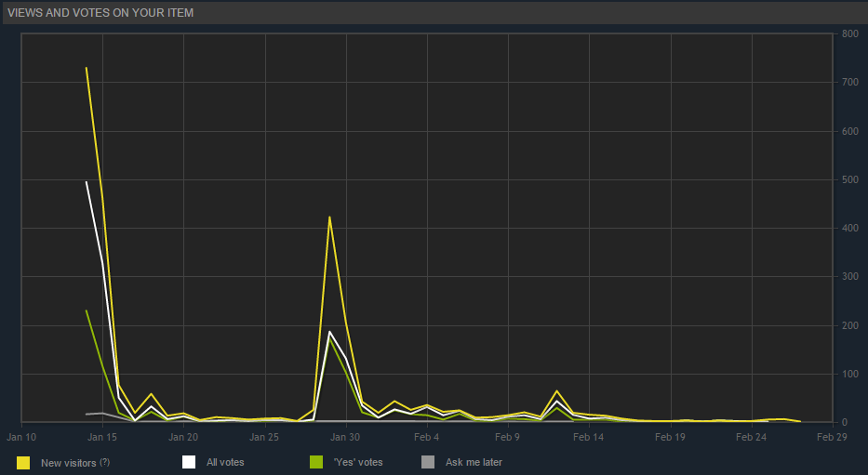Click the 100 value on the vertical axis
Viewport: 868px width, 475px height.
tap(849, 374)
